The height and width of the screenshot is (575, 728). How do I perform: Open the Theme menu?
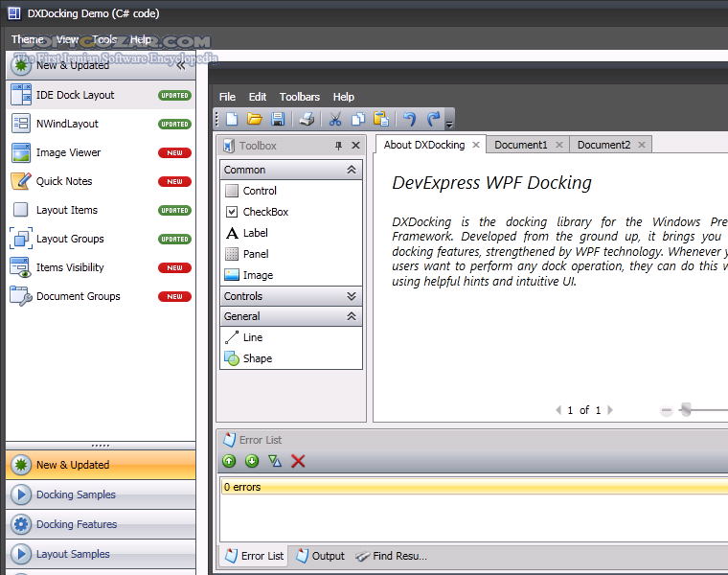click(28, 39)
